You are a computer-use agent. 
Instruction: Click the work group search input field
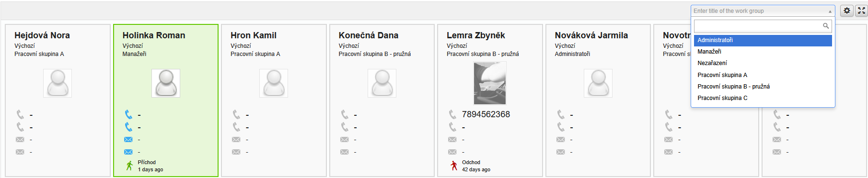[x=758, y=26]
